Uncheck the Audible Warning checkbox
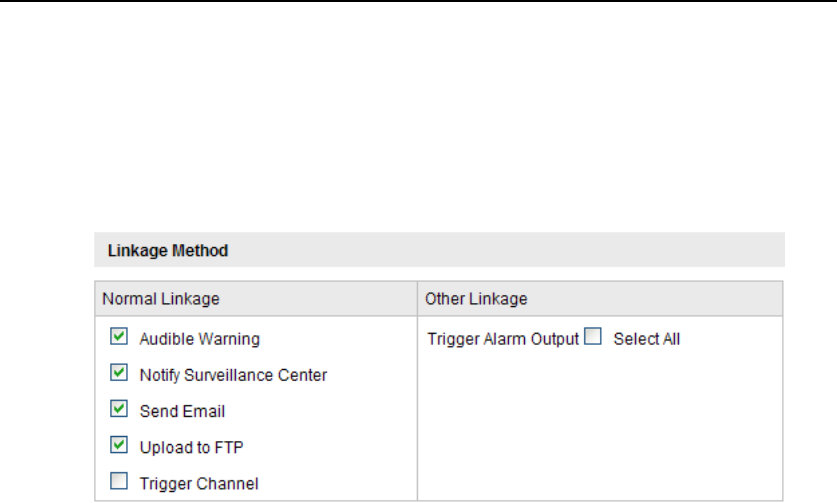 click(119, 338)
